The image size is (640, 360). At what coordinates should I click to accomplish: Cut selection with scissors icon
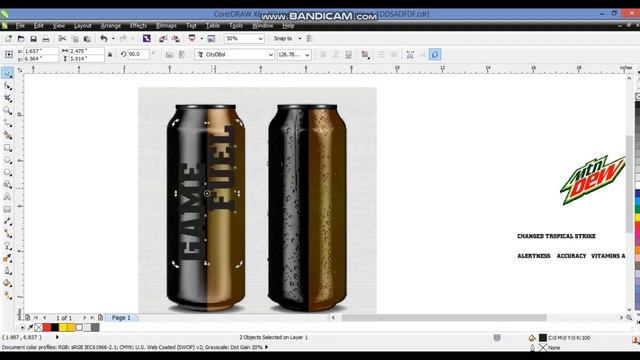click(x=62, y=38)
